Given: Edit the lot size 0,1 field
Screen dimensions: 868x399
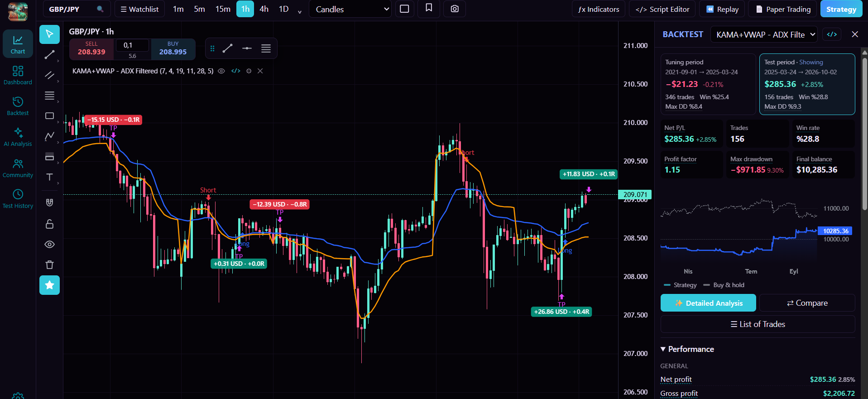Looking at the screenshot, I should pyautogui.click(x=132, y=45).
